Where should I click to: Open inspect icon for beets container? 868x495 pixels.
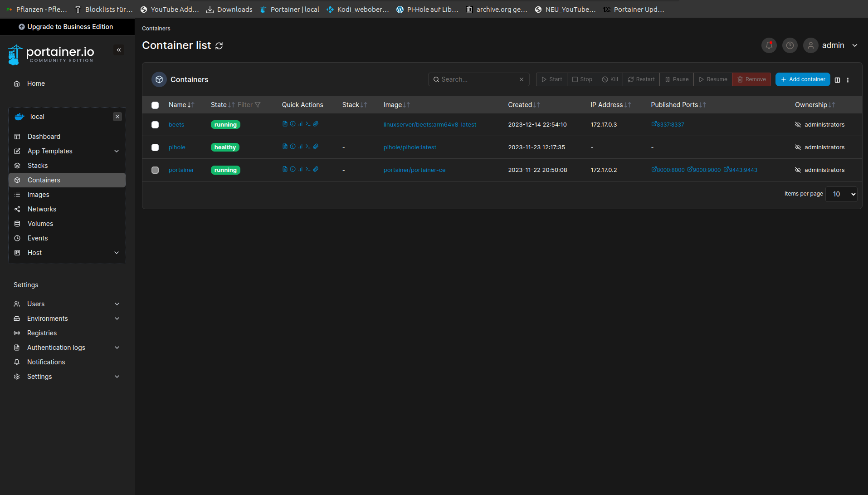coord(293,124)
